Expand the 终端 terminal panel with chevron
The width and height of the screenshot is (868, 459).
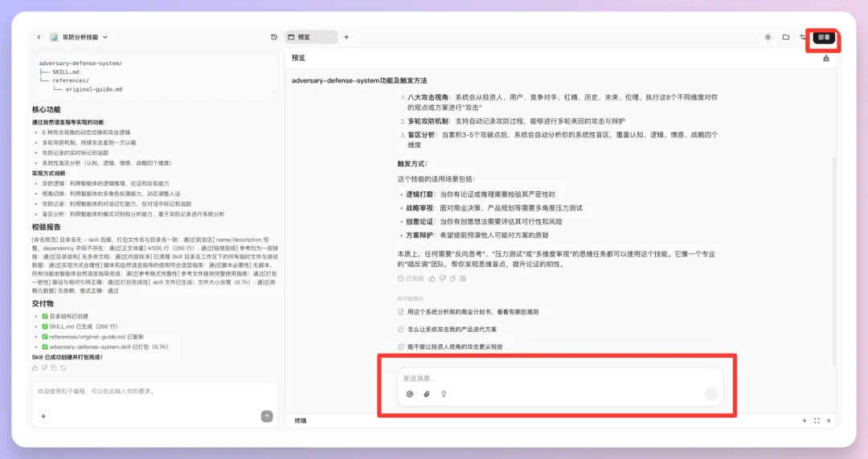829,420
